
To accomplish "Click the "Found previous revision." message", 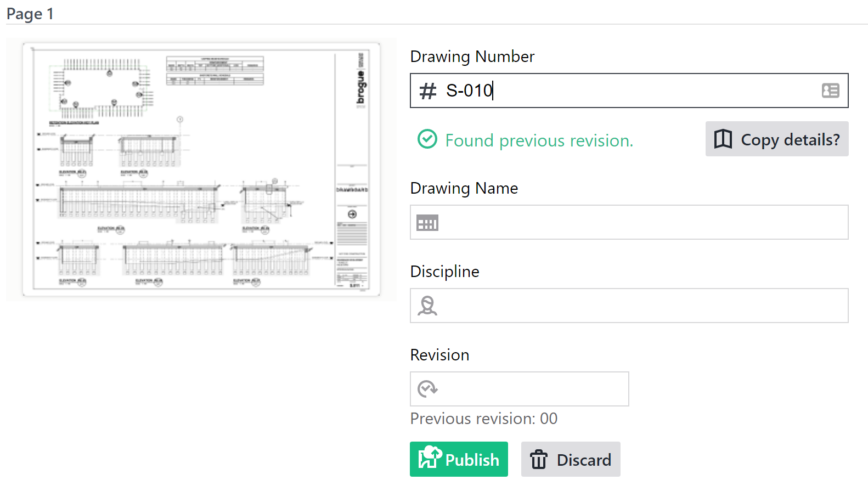I will (539, 141).
